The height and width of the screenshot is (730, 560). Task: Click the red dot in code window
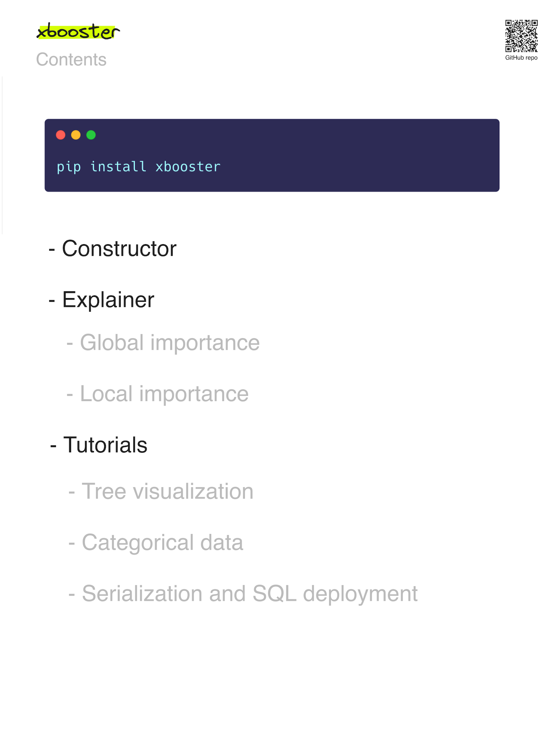pos(61,135)
